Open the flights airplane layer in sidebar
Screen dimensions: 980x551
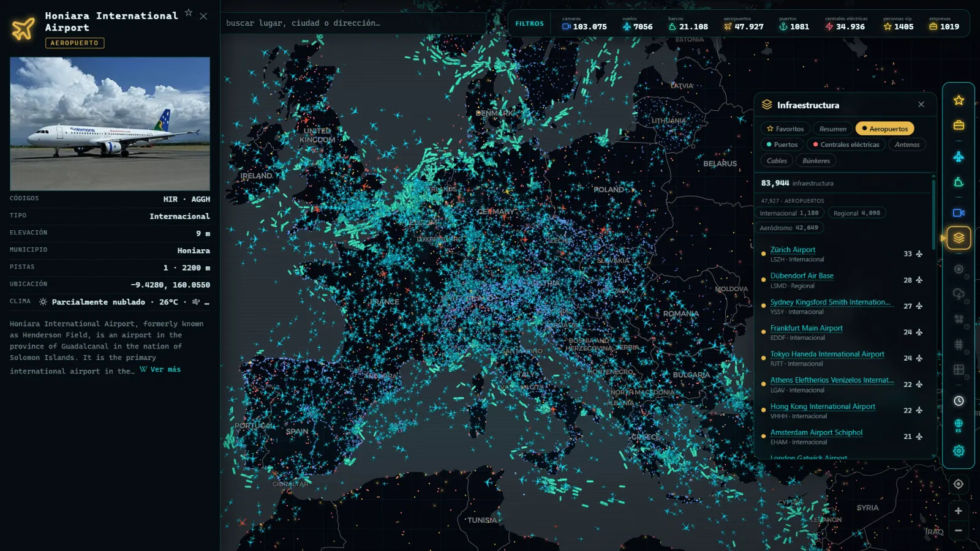point(959,157)
